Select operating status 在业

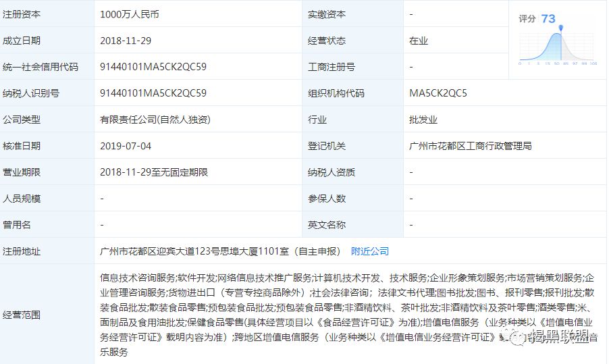point(419,41)
